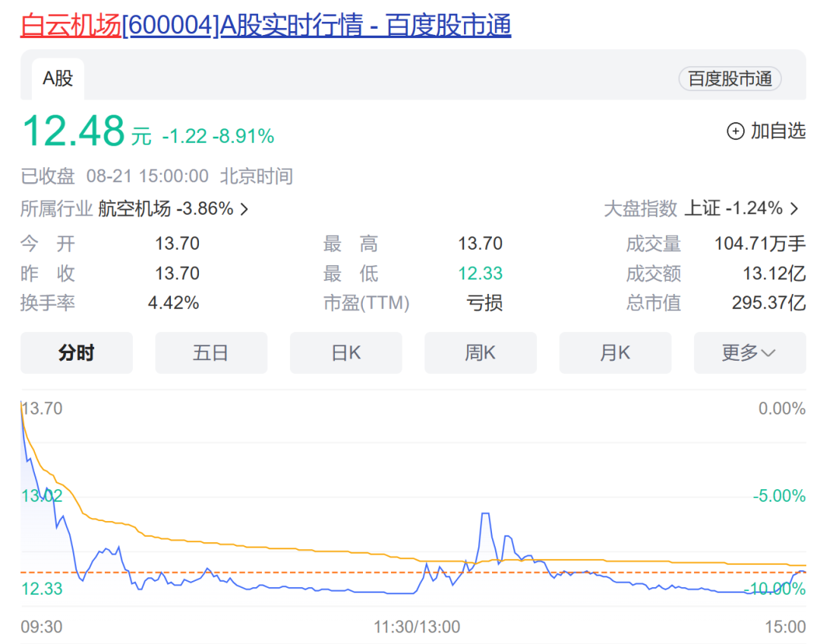The image size is (820, 644).
Task: Click the 今开 value 13.70
Action: [177, 243]
